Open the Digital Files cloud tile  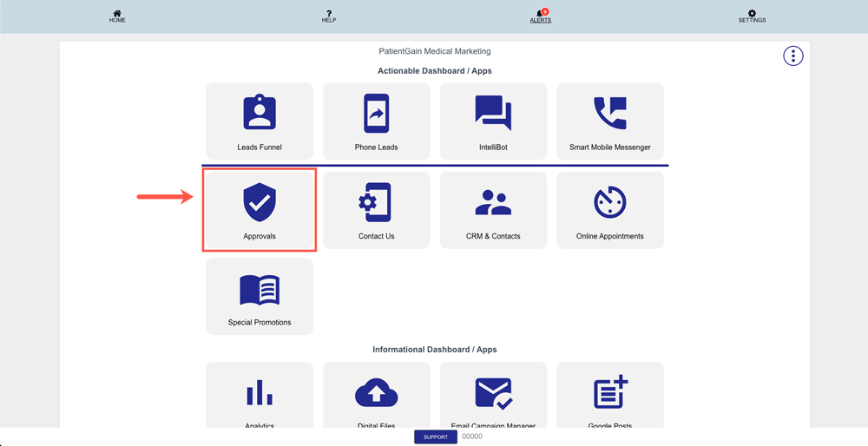coord(377,396)
